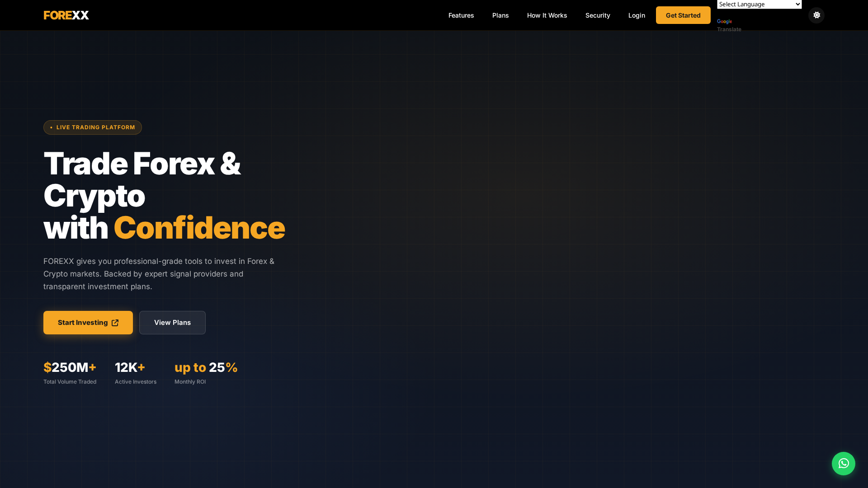This screenshot has width=868, height=488.
Task: Click the Get Started button
Action: (x=683, y=15)
